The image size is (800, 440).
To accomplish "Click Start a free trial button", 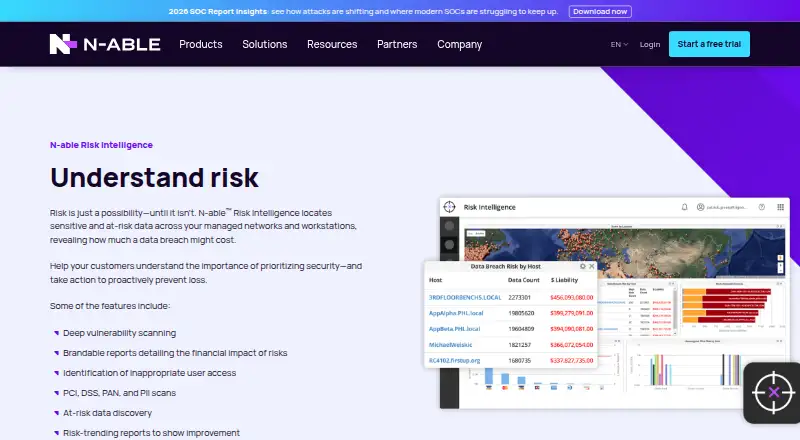I will 709,44.
